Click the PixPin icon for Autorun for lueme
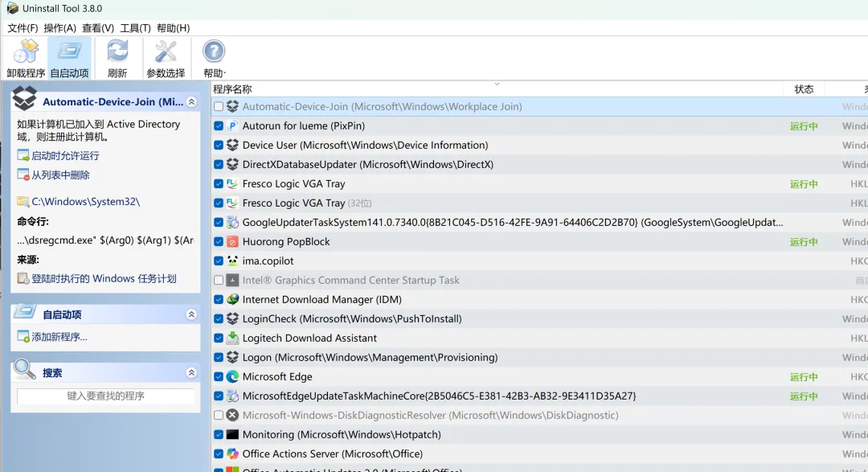The height and width of the screenshot is (472, 868). [x=232, y=125]
